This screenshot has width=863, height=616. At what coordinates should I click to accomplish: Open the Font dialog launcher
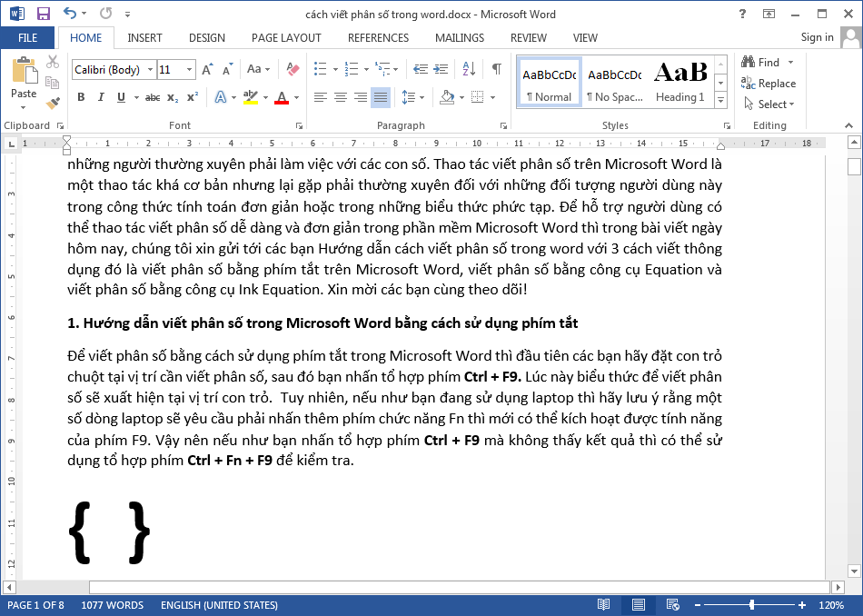(299, 126)
